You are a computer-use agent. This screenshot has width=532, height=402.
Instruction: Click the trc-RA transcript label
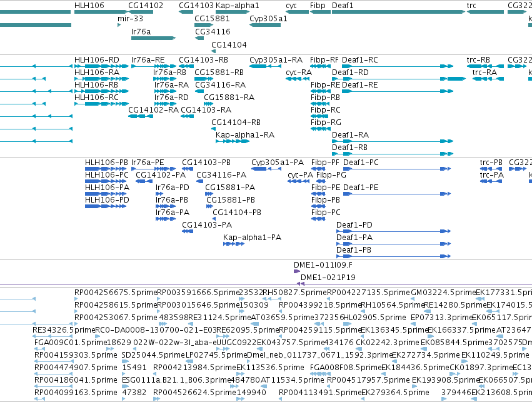[x=484, y=73]
